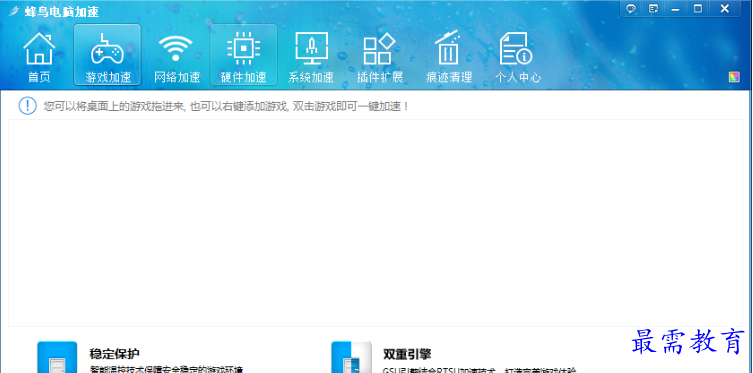Minimize the 蜂鸟电脑加速 window

click(x=675, y=9)
